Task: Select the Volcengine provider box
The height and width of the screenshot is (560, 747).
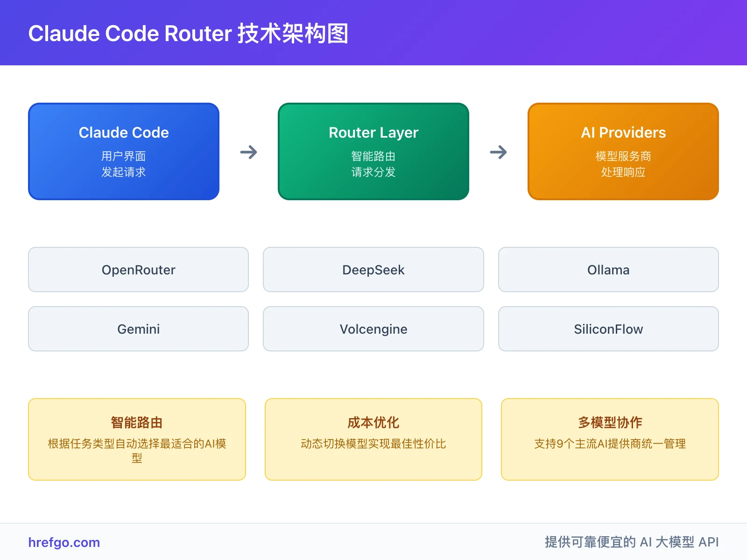Action: [373, 329]
